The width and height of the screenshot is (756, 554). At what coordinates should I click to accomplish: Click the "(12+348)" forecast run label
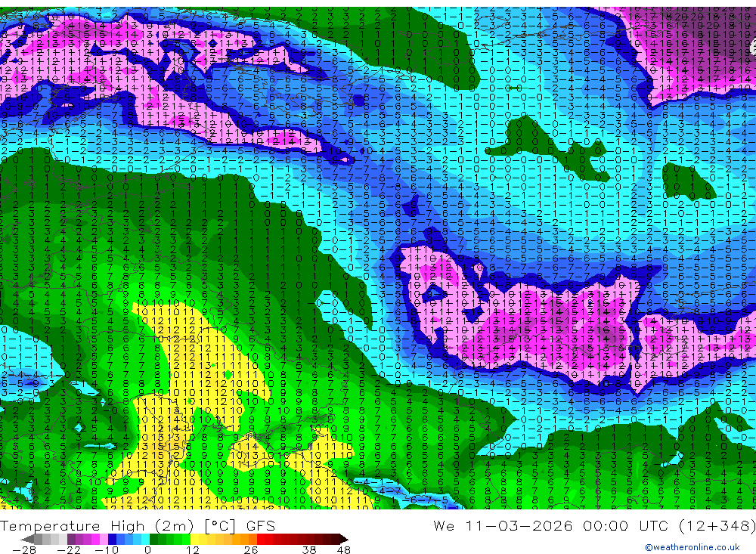click(x=717, y=525)
